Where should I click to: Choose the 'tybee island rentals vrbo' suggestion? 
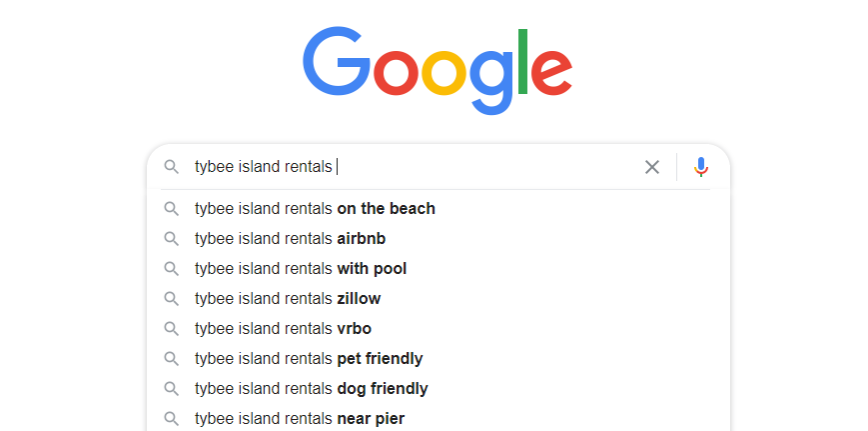(x=438, y=329)
